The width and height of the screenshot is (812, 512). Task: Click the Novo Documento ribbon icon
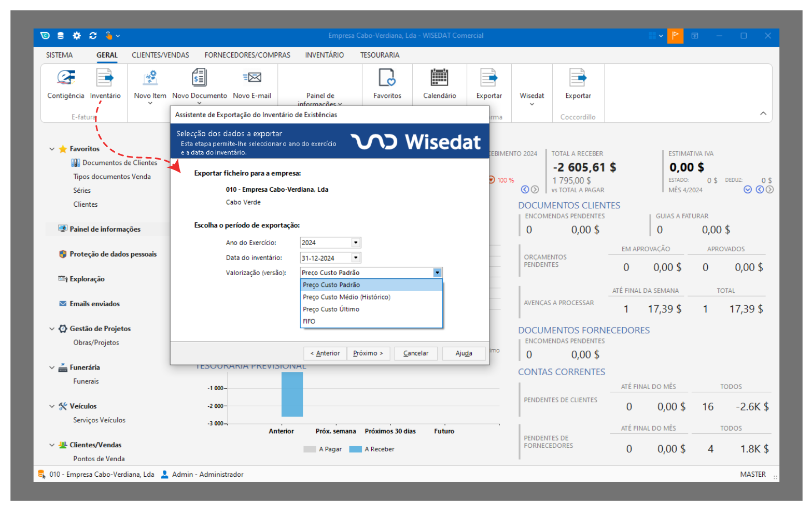click(x=199, y=78)
